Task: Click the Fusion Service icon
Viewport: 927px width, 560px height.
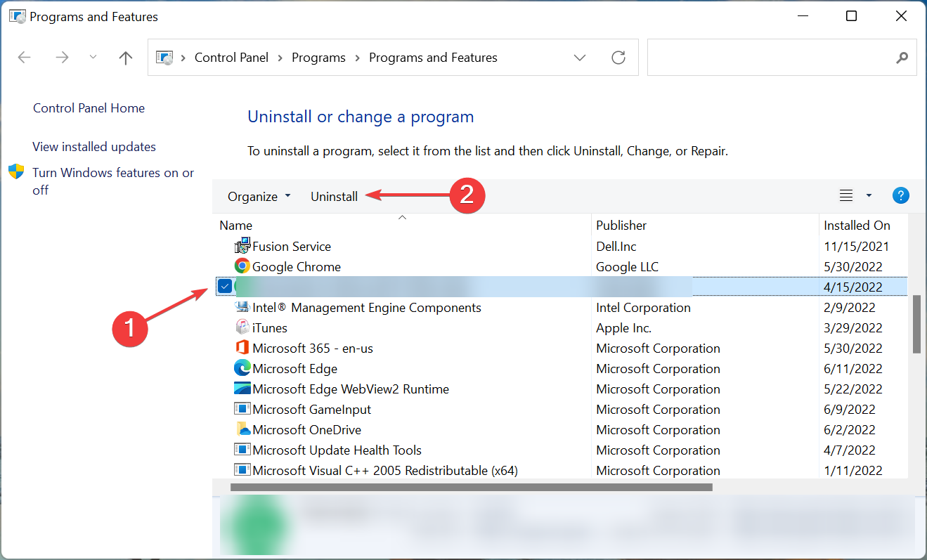Action: coord(242,245)
